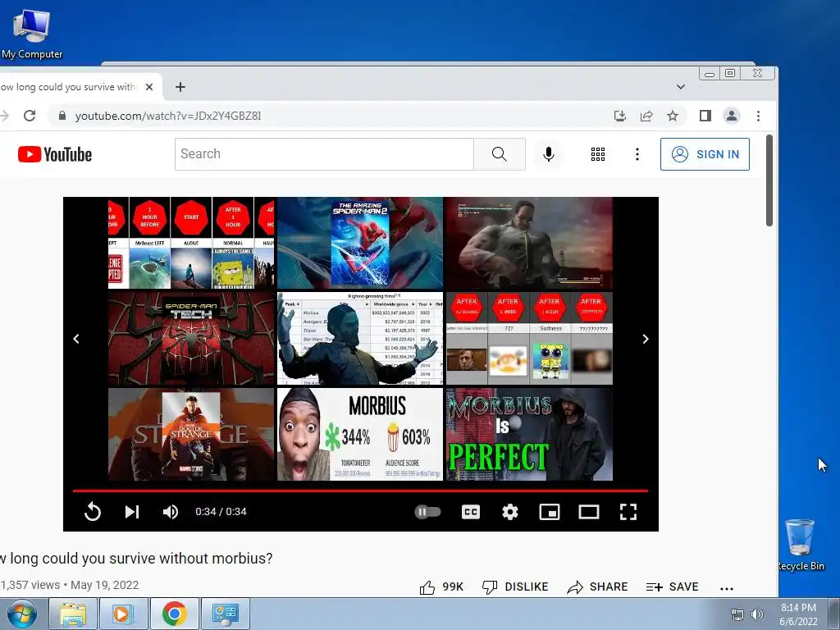Open AFTER Sadness SpongeBob thumbnail
The height and width of the screenshot is (630, 840).
tap(529, 339)
